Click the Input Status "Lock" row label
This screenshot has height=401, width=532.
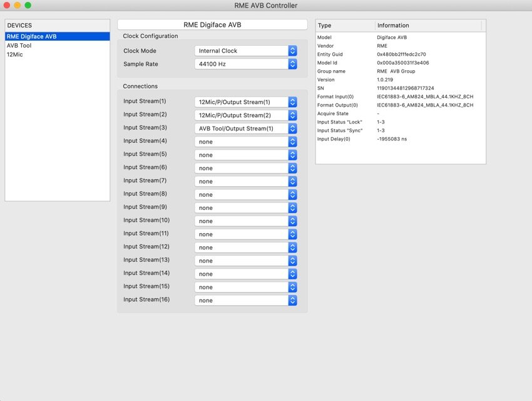click(x=340, y=122)
